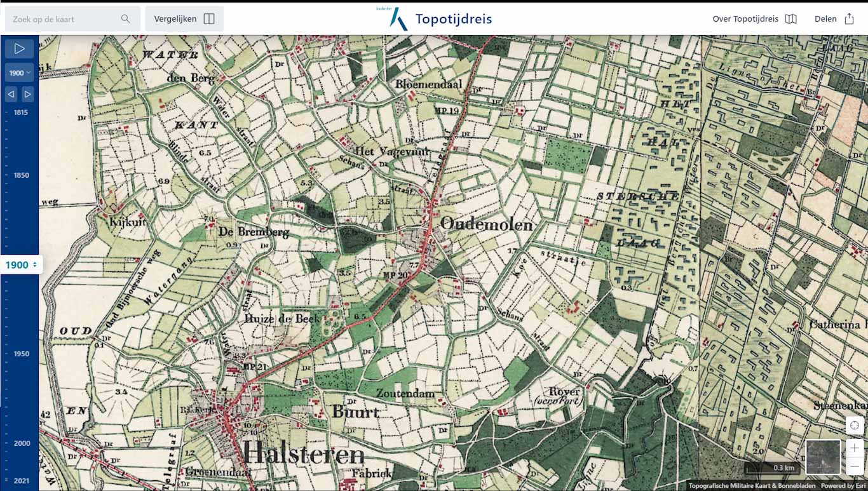868x491 pixels.
Task: Click the 1900 timeline slider handle
Action: click(21, 265)
